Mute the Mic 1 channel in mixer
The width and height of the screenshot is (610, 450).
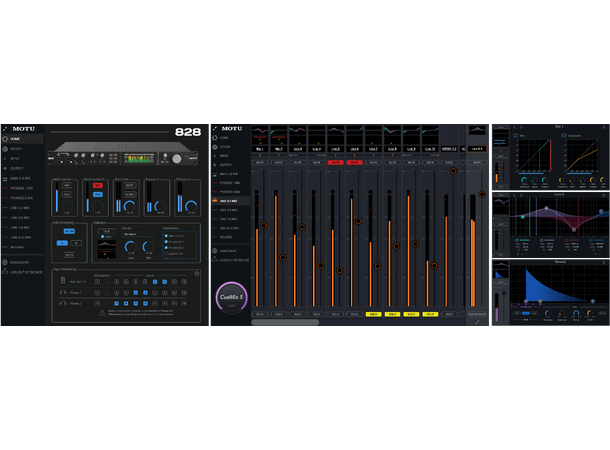tap(260, 162)
